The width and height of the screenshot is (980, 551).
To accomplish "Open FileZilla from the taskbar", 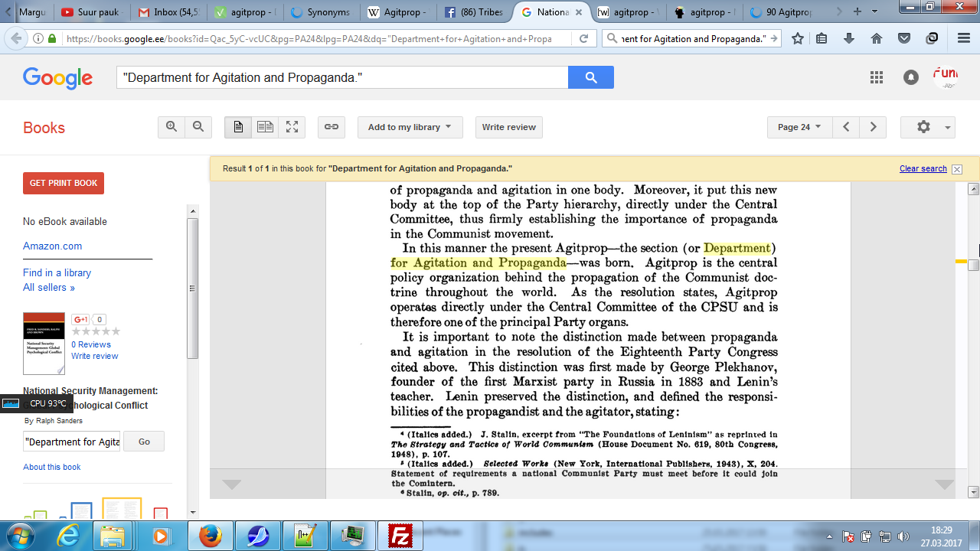I will pyautogui.click(x=400, y=536).
